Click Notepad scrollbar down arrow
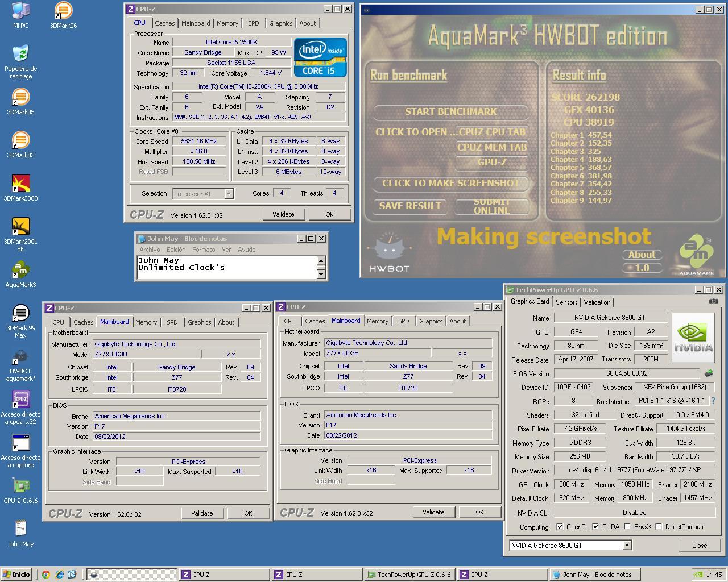The height and width of the screenshot is (582, 728). tap(321, 275)
